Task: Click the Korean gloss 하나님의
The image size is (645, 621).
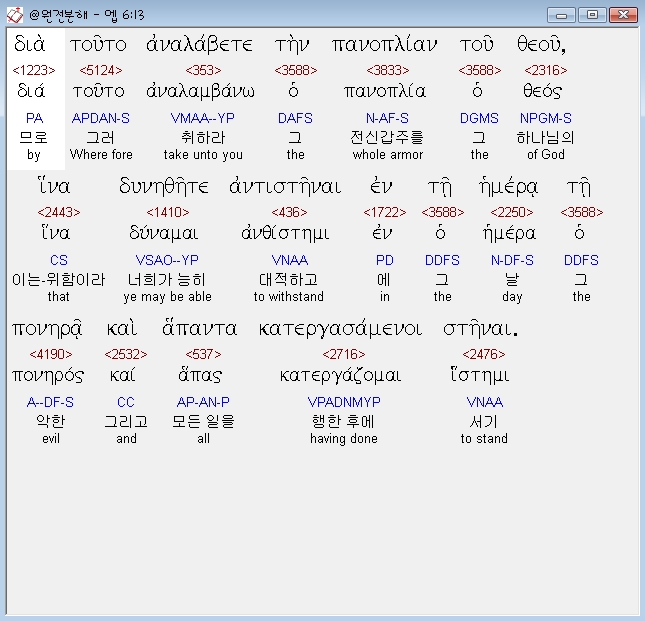Action: (545, 137)
